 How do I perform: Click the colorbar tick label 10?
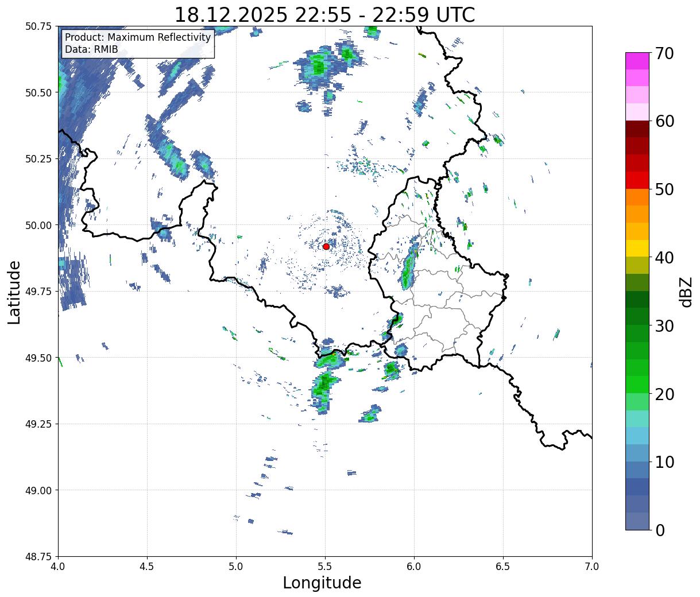point(664,462)
